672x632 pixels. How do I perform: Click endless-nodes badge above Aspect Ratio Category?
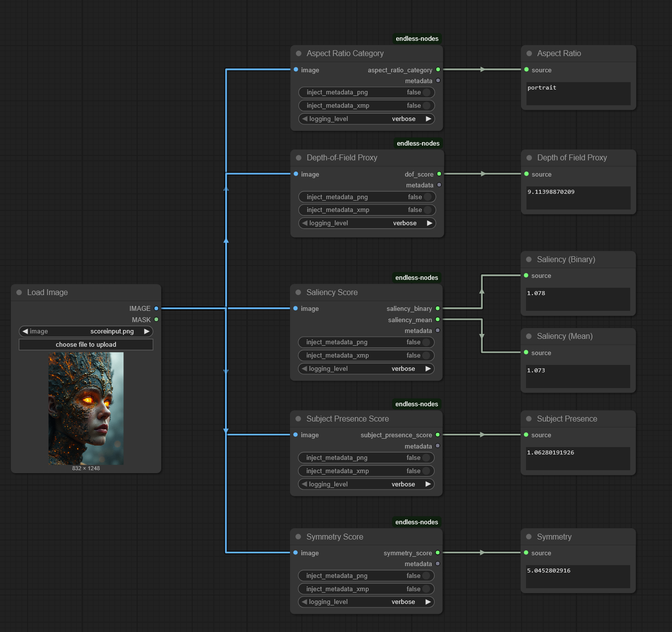coord(417,39)
